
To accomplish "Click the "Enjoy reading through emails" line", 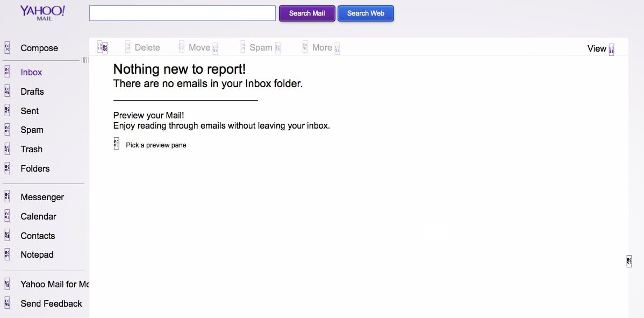I will [x=222, y=126].
